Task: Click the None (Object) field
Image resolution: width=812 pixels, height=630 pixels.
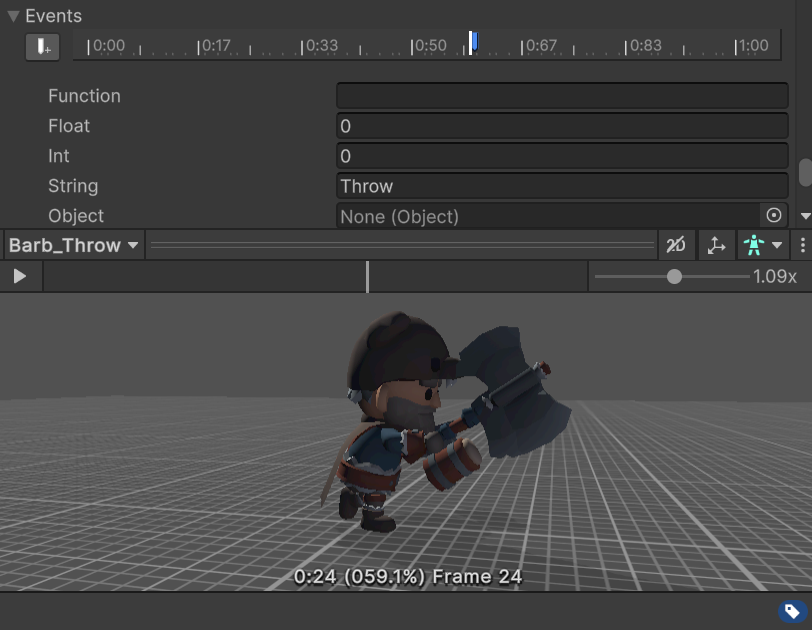Action: click(x=548, y=216)
